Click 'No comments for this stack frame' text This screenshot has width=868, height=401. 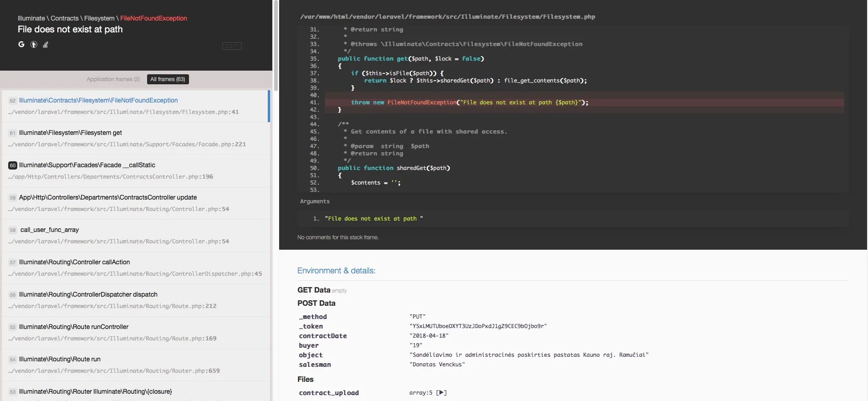click(338, 237)
